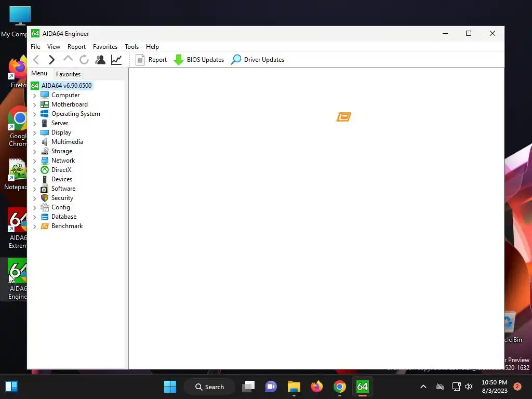Expand the Motherboard tree node
532x399 pixels.
[34, 105]
